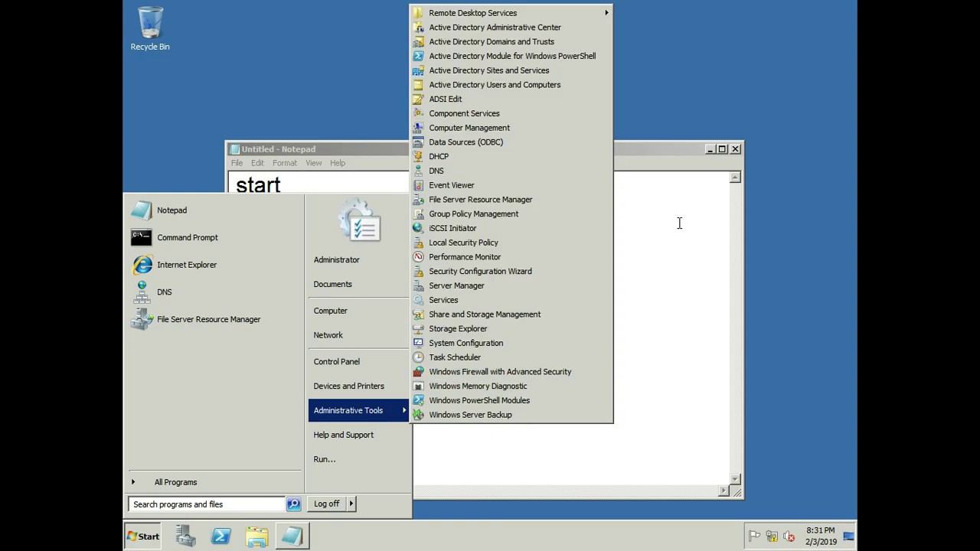980x551 pixels.
Task: Click the Log off button
Action: click(327, 504)
